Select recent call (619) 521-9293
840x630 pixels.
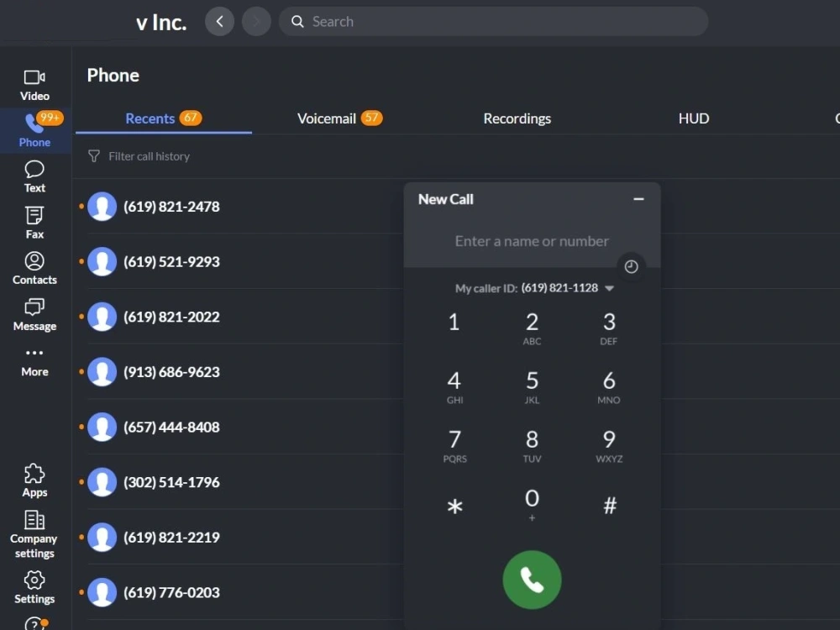click(171, 261)
